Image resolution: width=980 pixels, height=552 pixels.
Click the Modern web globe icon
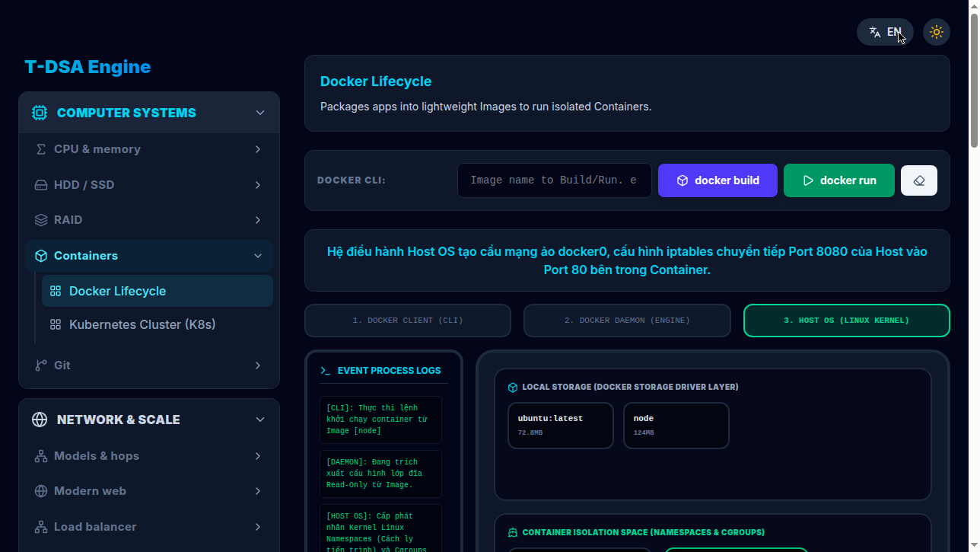(x=41, y=491)
